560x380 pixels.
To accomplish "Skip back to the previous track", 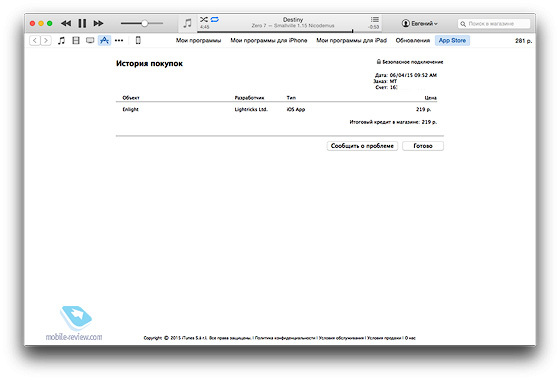I will coord(66,24).
